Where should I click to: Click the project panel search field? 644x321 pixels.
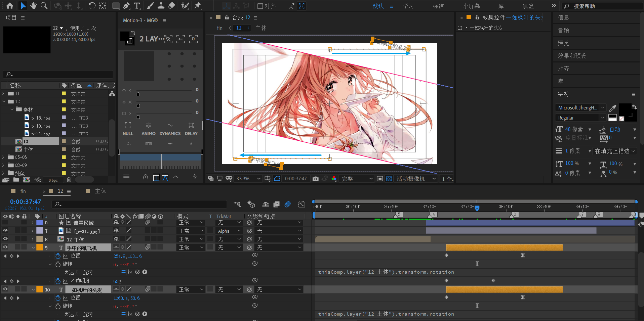click(x=58, y=74)
